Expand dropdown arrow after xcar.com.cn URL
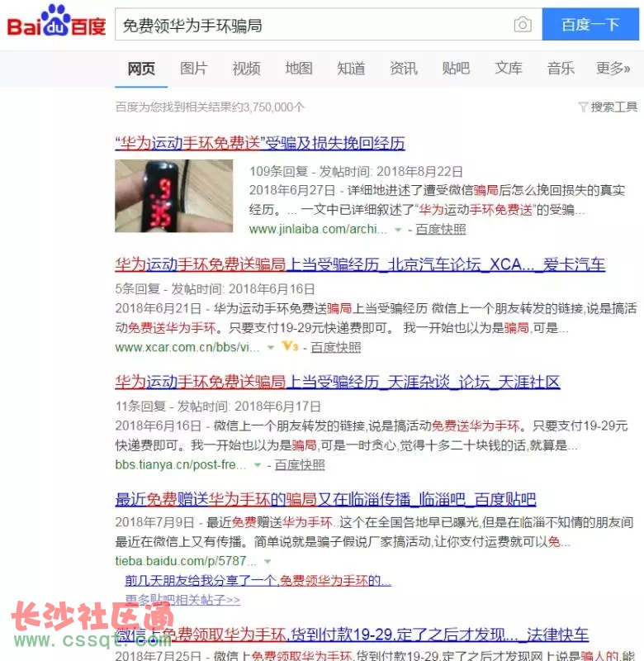 coord(271,348)
